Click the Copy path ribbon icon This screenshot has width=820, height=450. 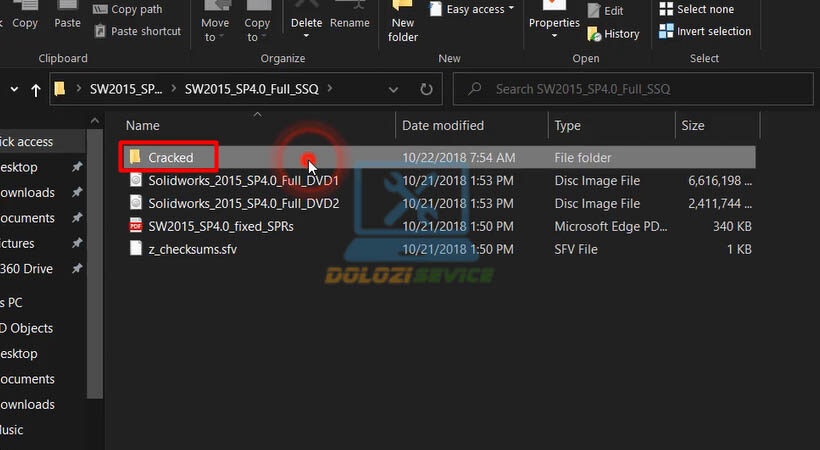pos(100,9)
